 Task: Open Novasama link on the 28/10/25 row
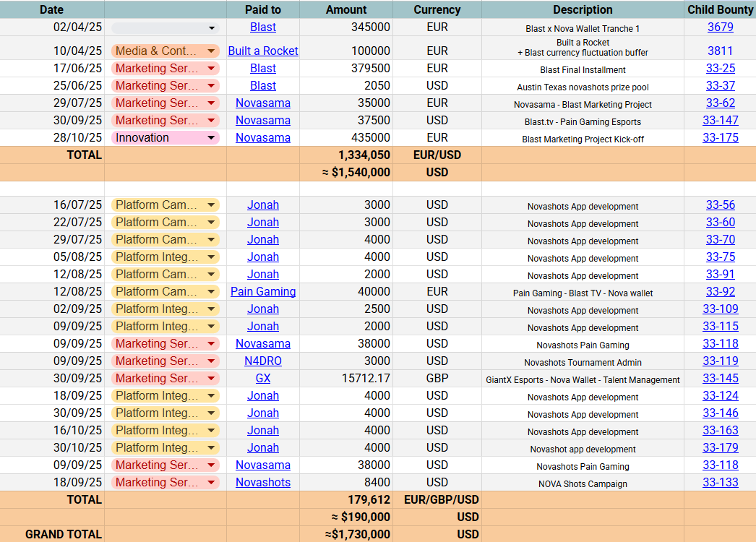click(263, 137)
